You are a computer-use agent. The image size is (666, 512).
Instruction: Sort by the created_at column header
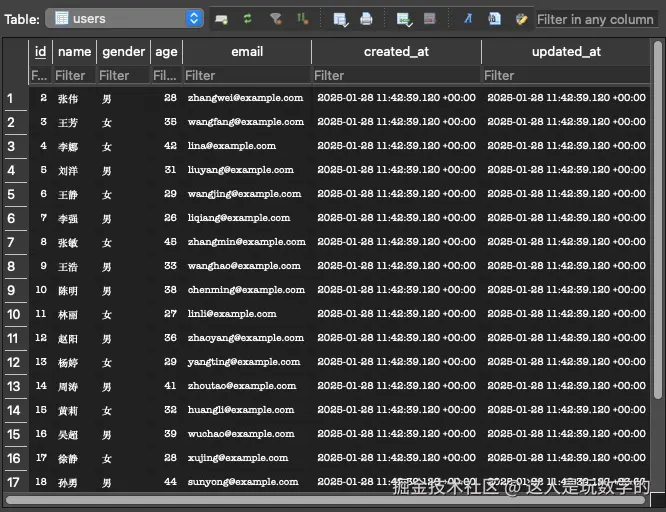396,52
